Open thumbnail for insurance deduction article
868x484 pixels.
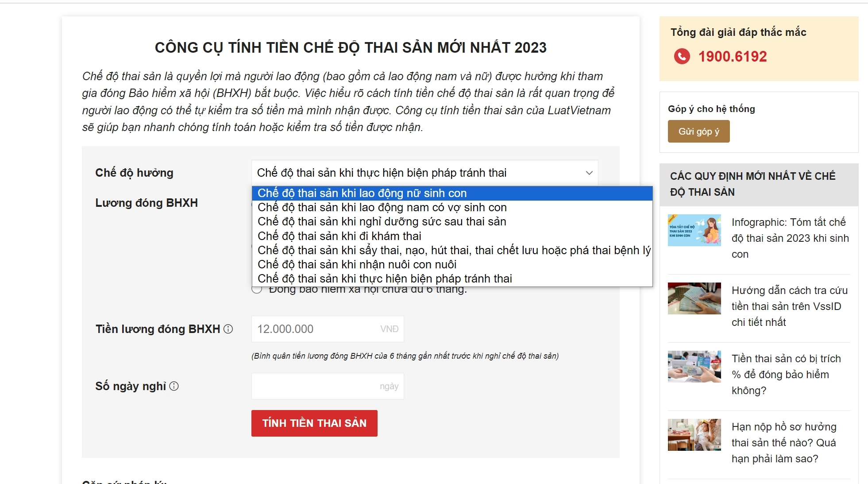coord(694,367)
